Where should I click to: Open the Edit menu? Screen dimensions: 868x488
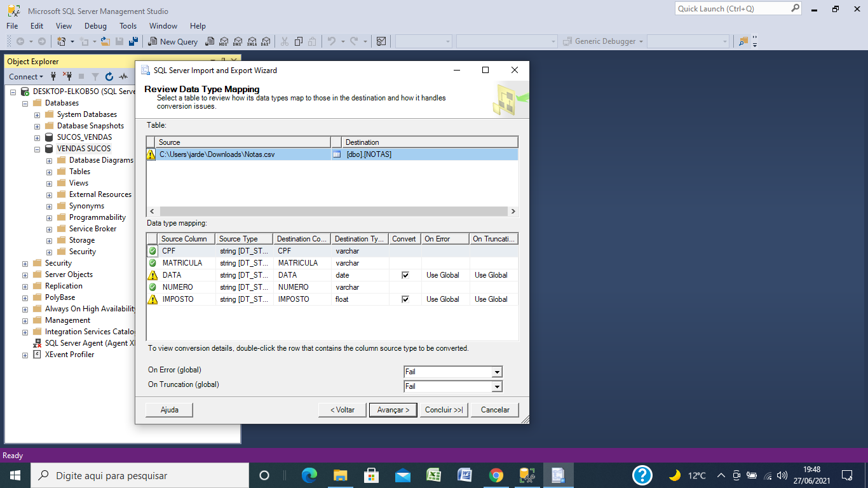(x=37, y=26)
